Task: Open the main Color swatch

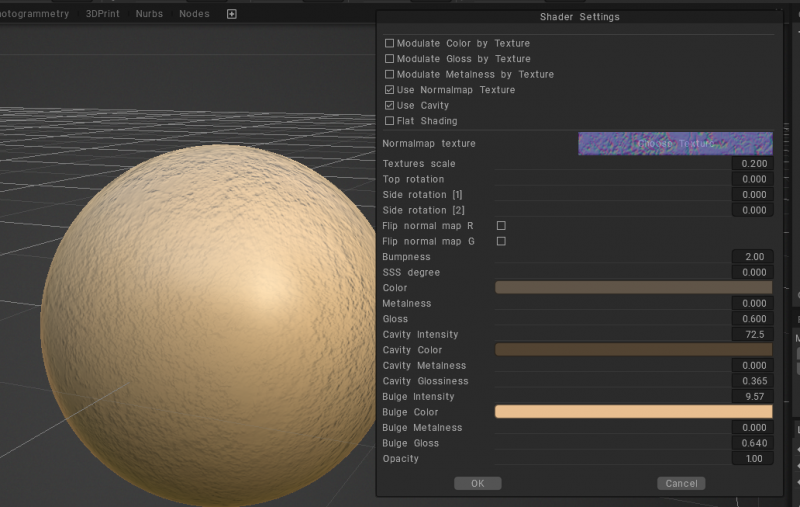Action: (634, 288)
